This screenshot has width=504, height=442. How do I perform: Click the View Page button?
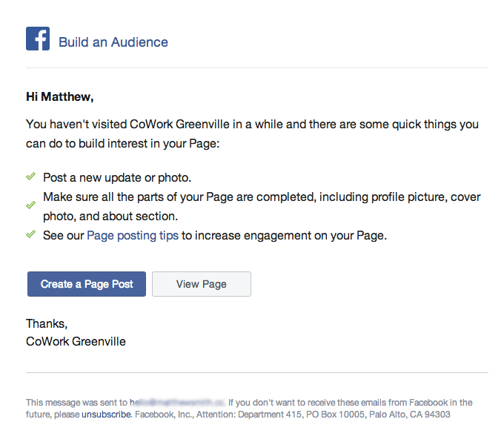click(x=202, y=284)
